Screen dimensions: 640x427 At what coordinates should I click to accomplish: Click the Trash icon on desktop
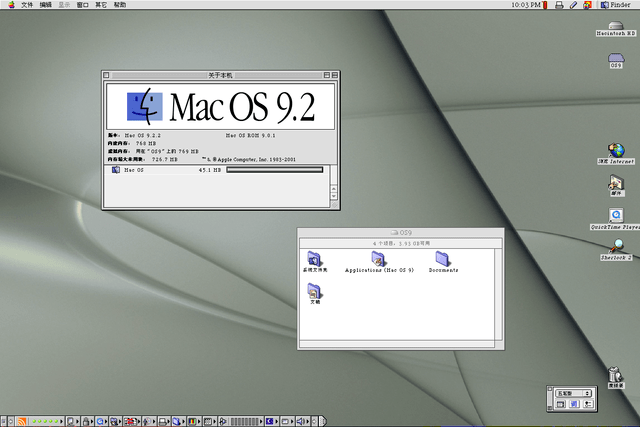click(616, 376)
